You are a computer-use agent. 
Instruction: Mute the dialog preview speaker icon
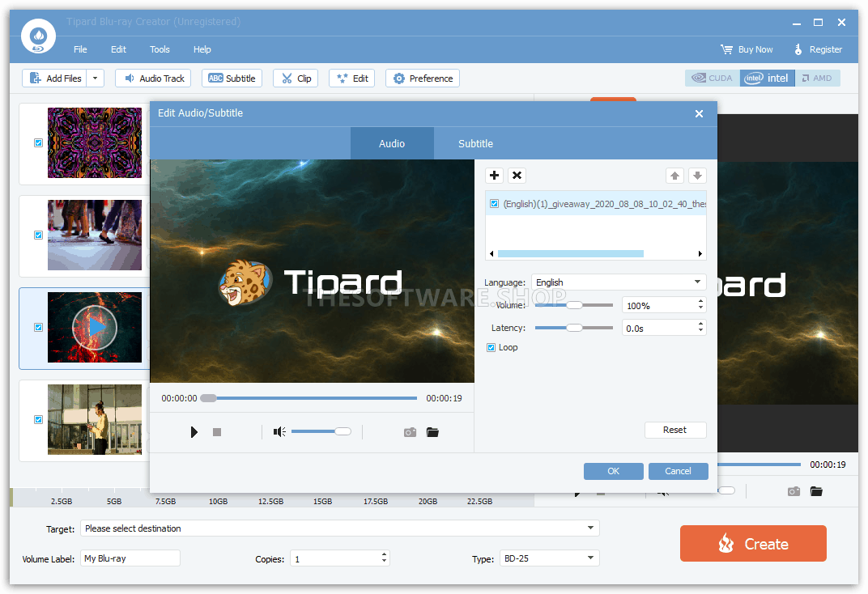[279, 432]
